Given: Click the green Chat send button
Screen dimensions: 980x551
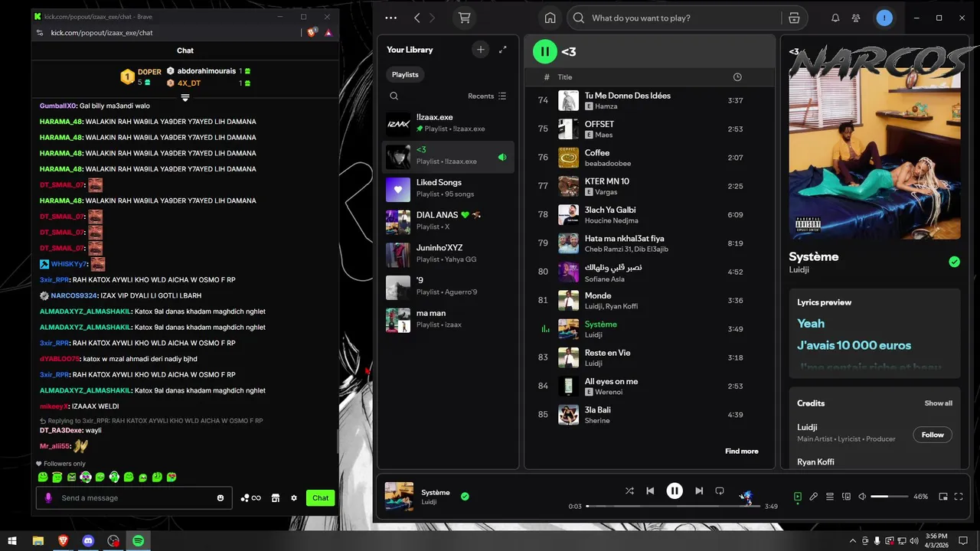Looking at the screenshot, I should coord(320,498).
